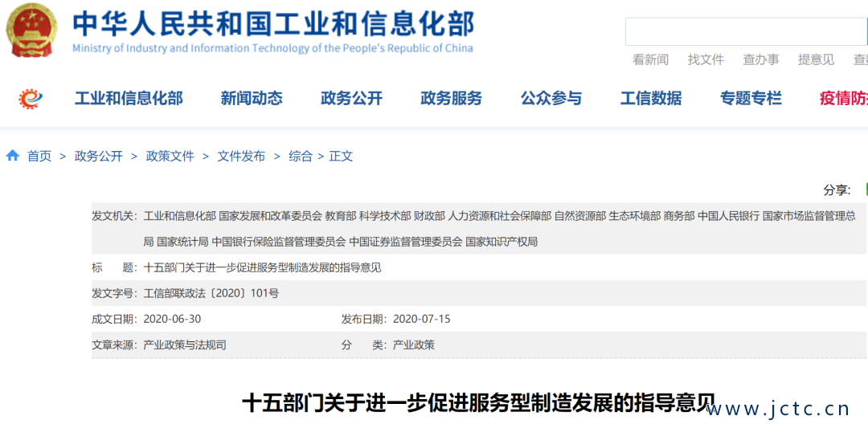Click the 查办事 quick link
This screenshot has height=424, width=868.
tap(760, 59)
